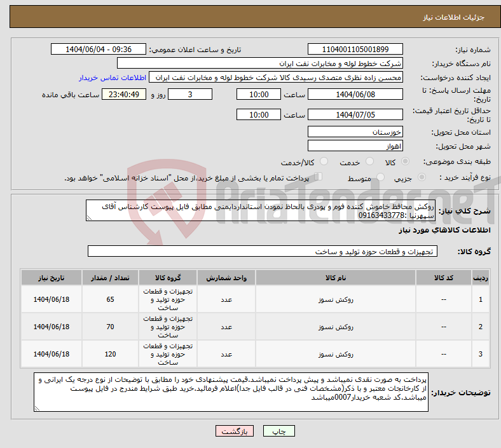Viewport: 501px width, 448px height.
Task: Select the خدمت radio button
Action: point(369,161)
